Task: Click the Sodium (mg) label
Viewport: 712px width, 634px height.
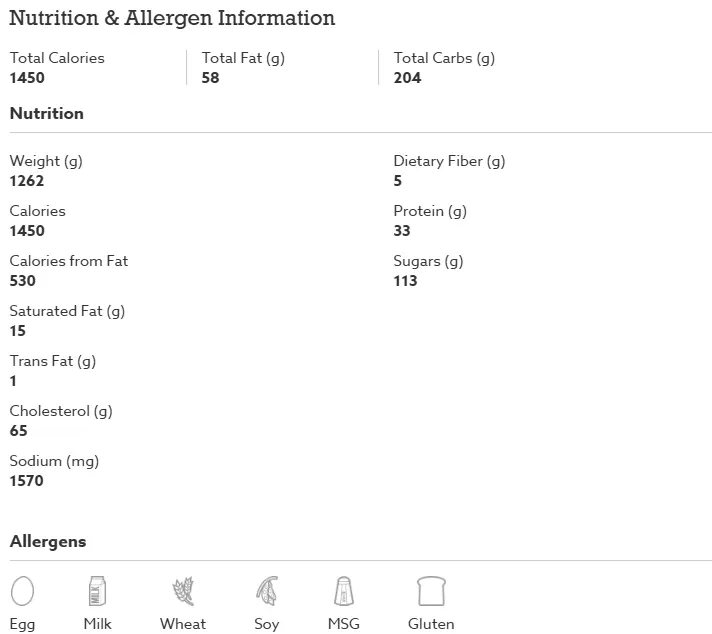Action: click(54, 461)
